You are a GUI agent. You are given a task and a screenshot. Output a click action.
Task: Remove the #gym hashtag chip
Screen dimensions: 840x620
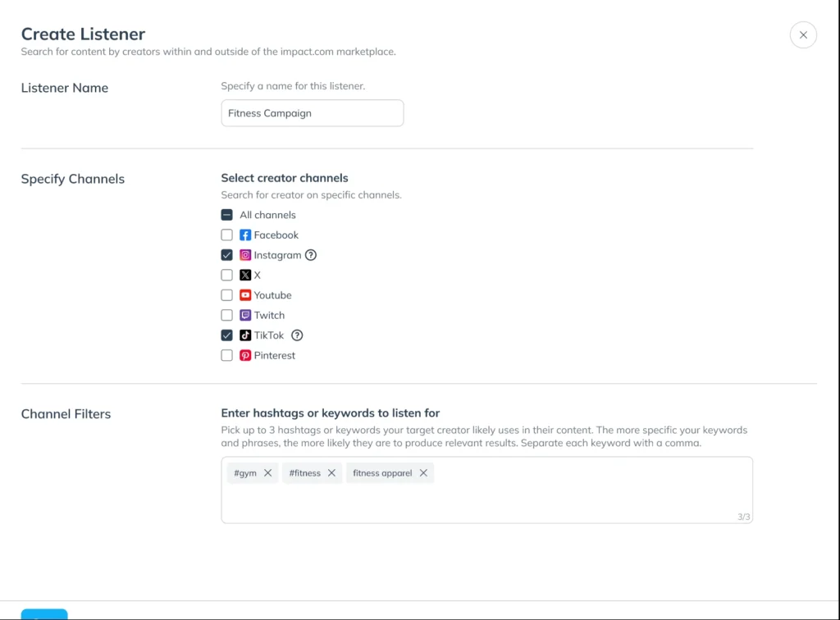coord(266,473)
